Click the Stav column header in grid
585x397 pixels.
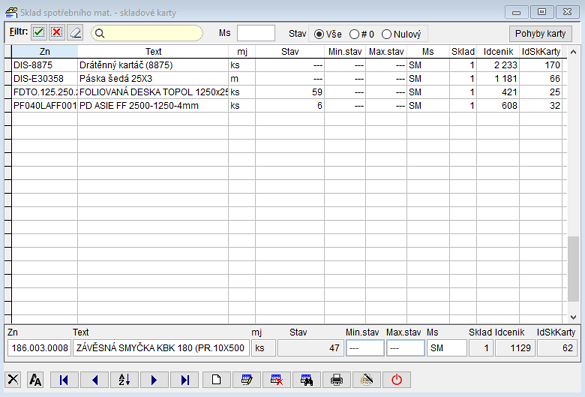click(x=290, y=51)
